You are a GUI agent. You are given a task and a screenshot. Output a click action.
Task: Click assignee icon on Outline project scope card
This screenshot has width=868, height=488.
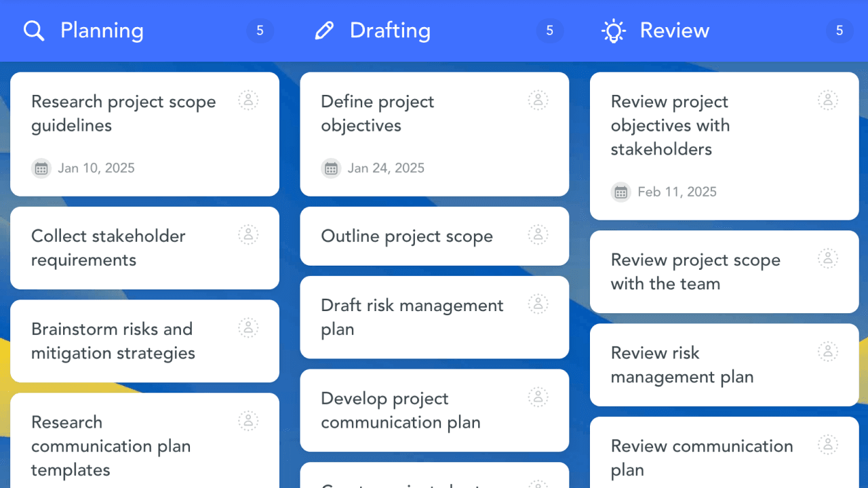point(538,235)
